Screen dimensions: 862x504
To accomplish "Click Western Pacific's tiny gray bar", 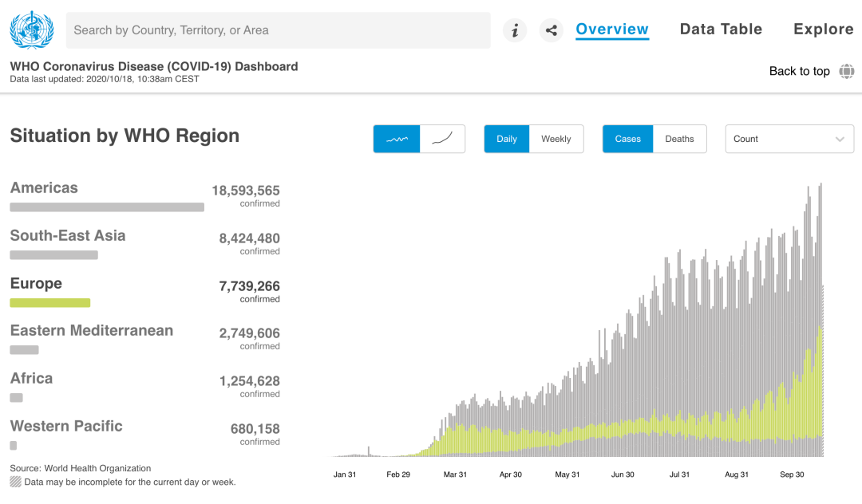I will pyautogui.click(x=14, y=446).
